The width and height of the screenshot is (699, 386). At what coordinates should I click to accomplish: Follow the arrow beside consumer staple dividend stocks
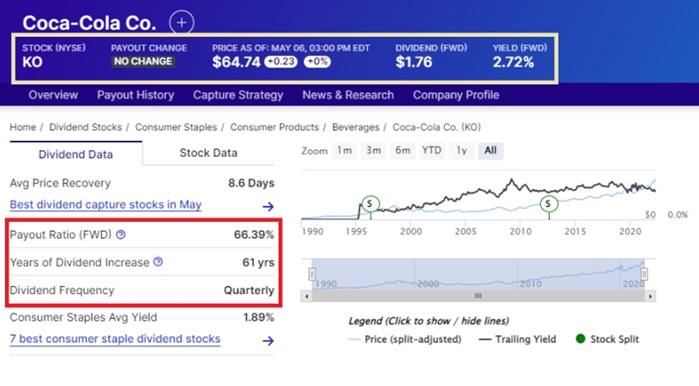tap(268, 341)
